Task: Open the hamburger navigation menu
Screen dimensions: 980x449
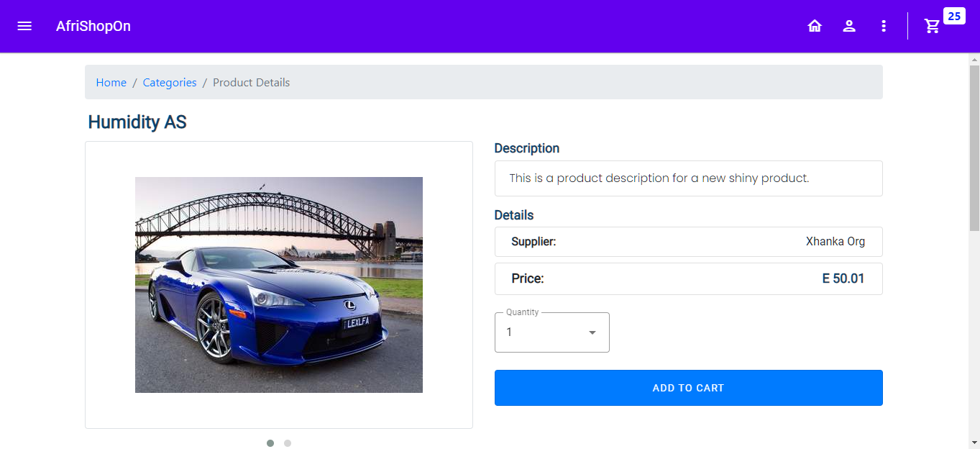Action: [24, 26]
